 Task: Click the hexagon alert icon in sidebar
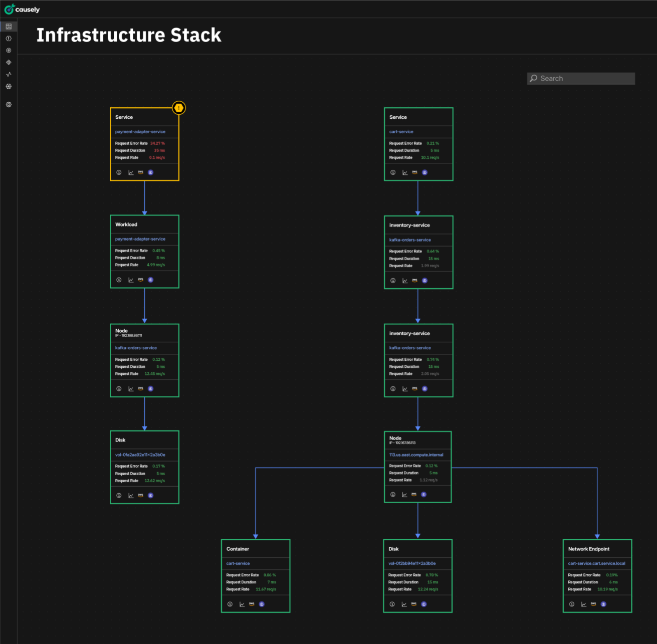9,39
